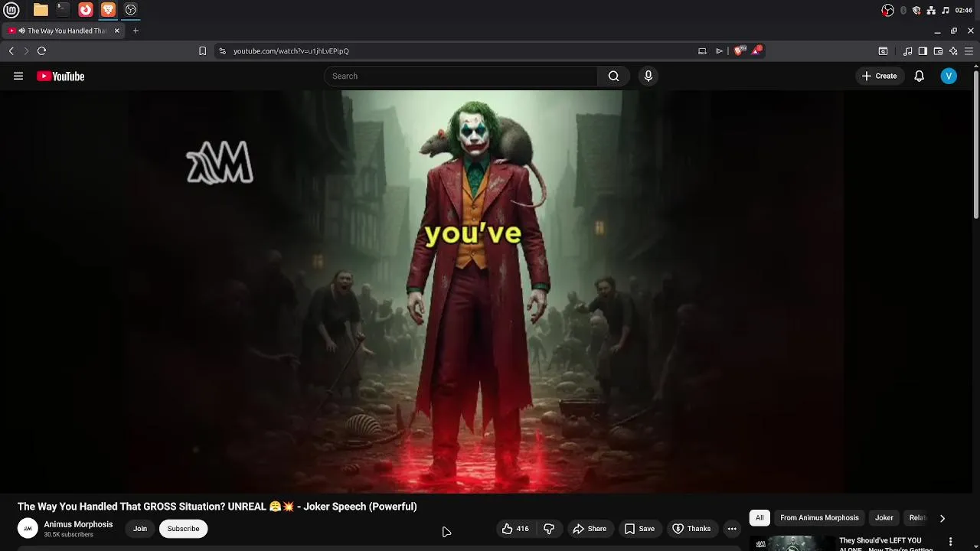
Task: Bookmark this page
Action: click(x=202, y=51)
